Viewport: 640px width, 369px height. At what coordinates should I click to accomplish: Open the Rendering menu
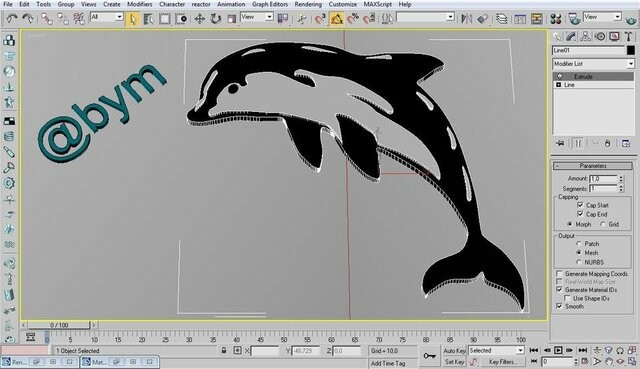[x=308, y=4]
